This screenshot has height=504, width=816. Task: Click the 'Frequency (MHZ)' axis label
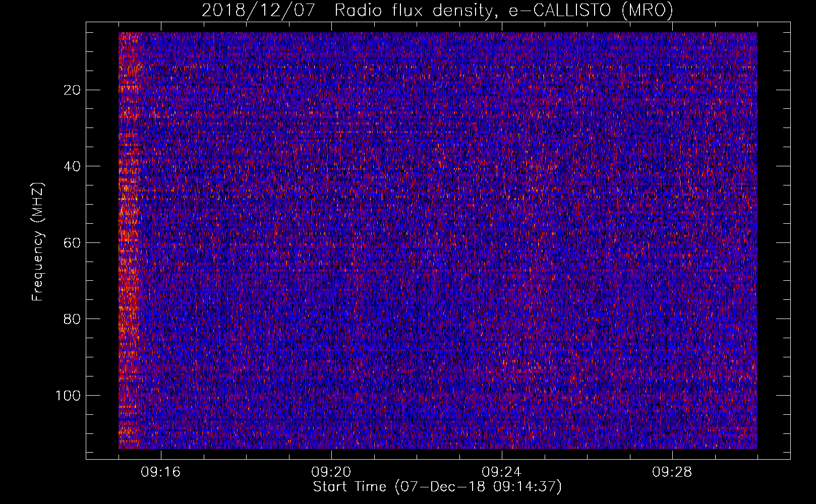[x=38, y=242]
